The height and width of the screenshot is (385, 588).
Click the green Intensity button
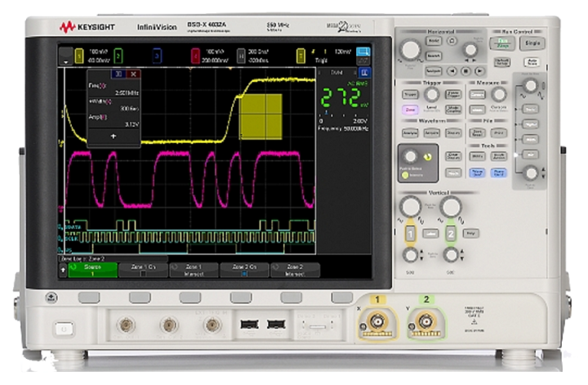[405, 175]
